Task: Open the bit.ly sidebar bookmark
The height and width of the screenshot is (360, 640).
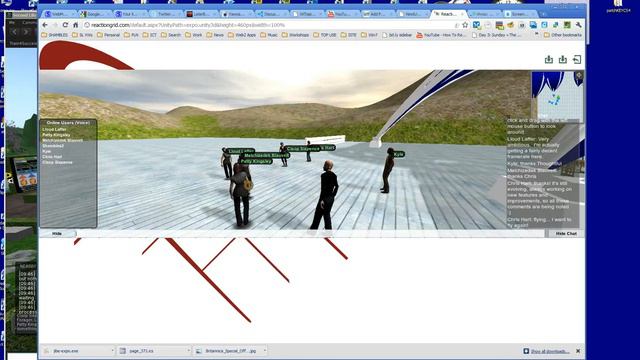Action: pyautogui.click(x=397, y=35)
